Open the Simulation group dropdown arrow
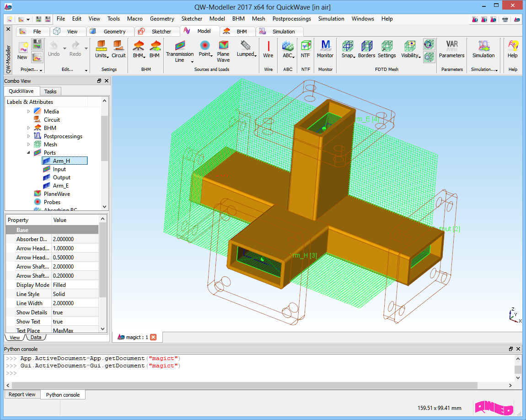526x420 pixels. pos(496,70)
